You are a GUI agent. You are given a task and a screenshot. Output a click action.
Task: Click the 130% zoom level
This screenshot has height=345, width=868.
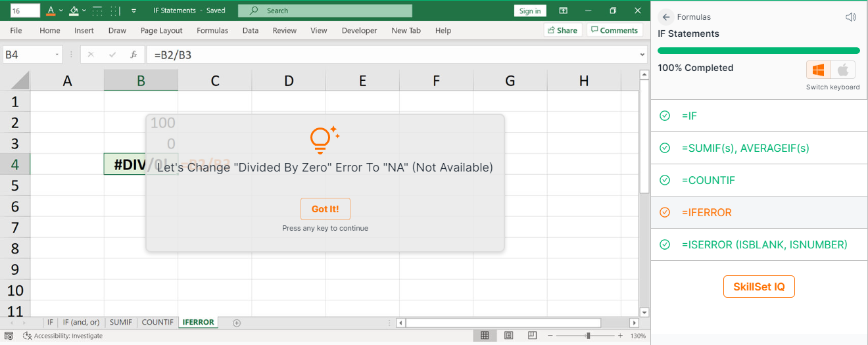638,336
